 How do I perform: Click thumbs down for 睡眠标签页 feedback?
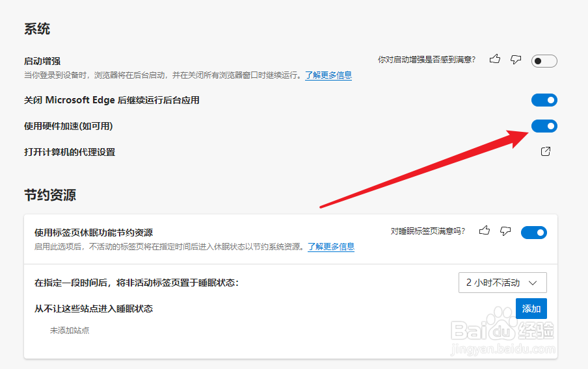pos(505,231)
